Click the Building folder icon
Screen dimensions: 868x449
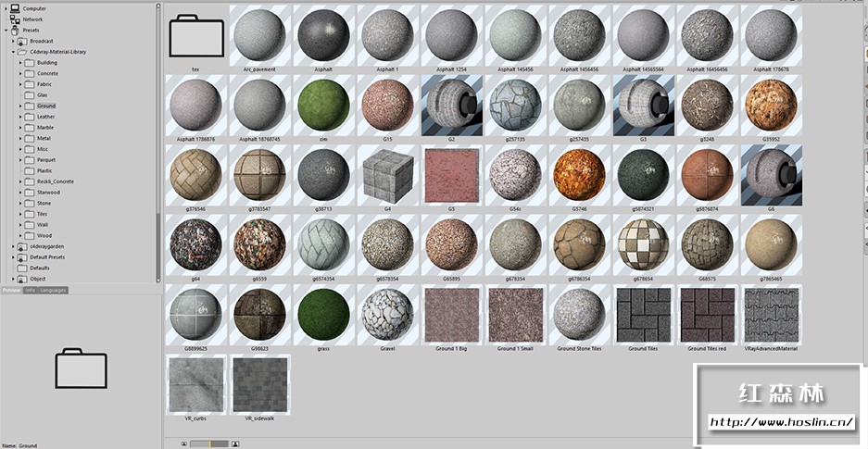click(30, 62)
